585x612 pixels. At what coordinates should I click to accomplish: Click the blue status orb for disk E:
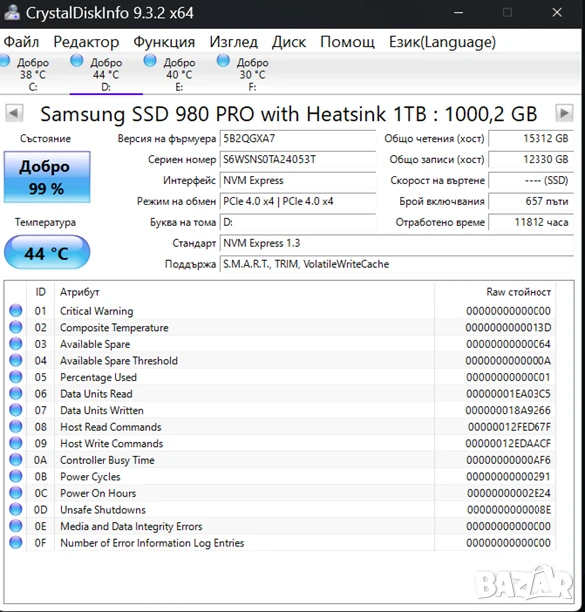(150, 60)
